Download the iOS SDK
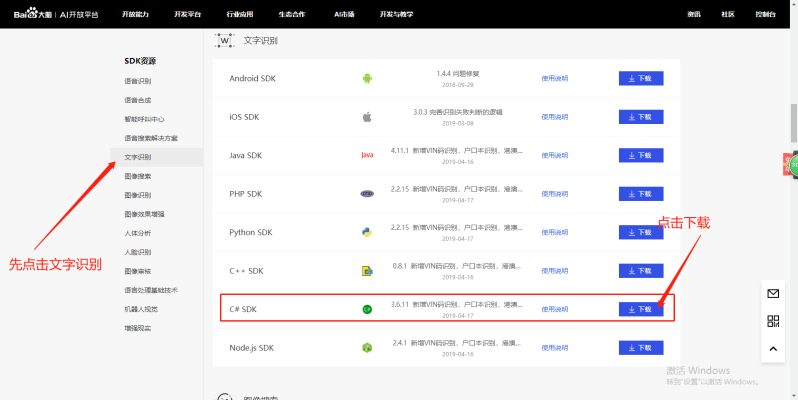This screenshot has height=400, width=798. (641, 117)
